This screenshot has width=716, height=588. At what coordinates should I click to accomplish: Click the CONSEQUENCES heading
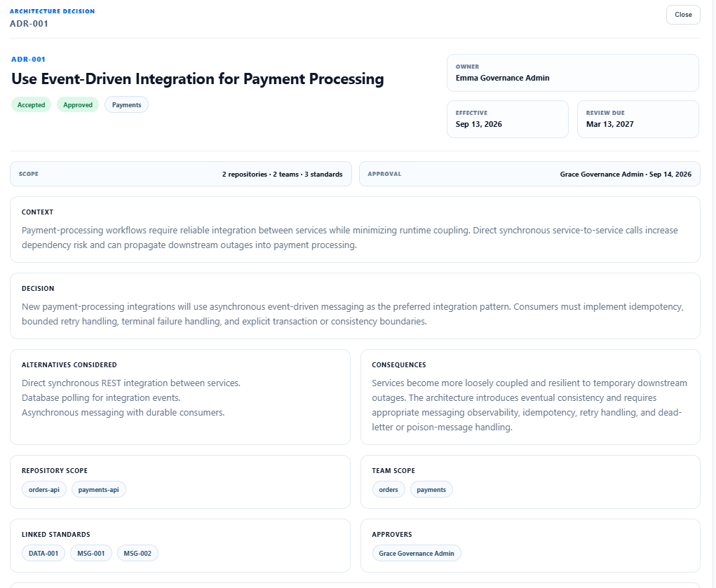point(398,364)
